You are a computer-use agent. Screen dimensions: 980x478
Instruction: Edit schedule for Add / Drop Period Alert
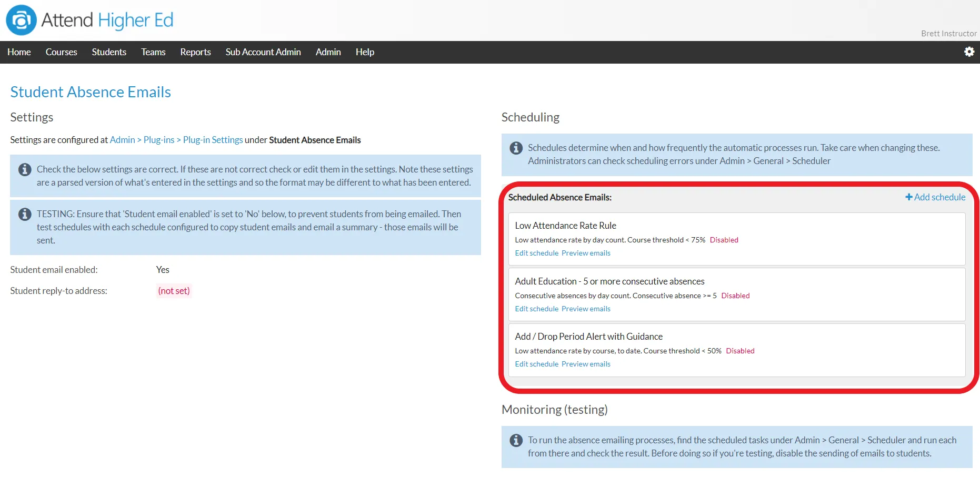click(536, 364)
